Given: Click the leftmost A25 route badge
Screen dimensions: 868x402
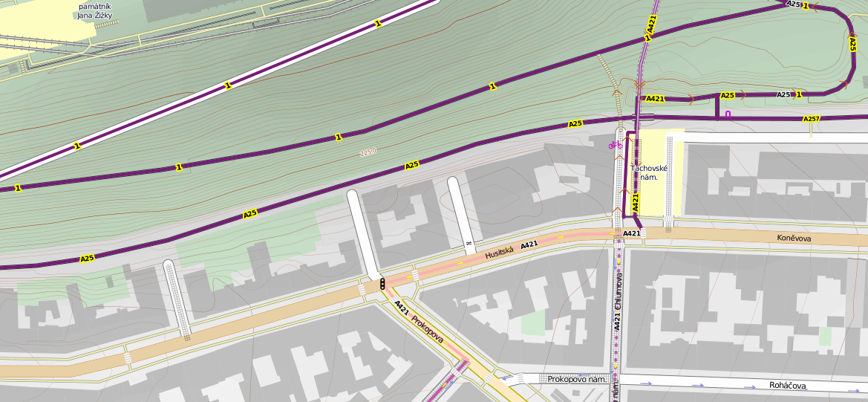Looking at the screenshot, I should click(x=88, y=259).
